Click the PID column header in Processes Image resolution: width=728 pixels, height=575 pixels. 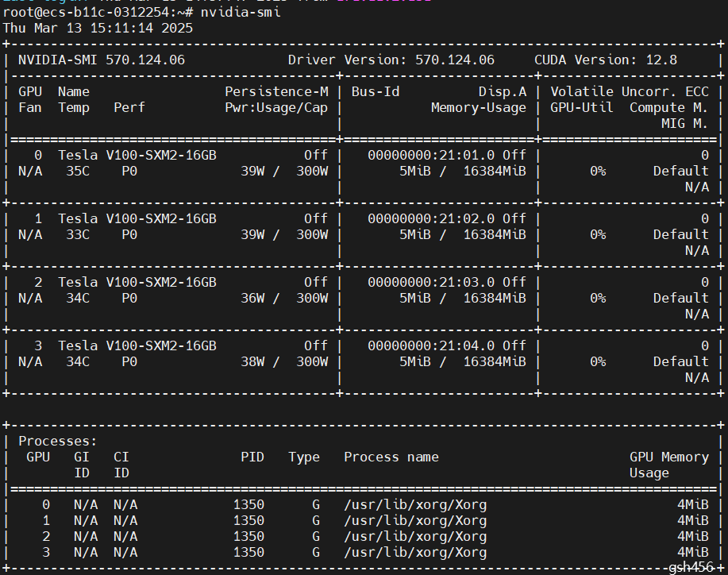pyautogui.click(x=252, y=457)
